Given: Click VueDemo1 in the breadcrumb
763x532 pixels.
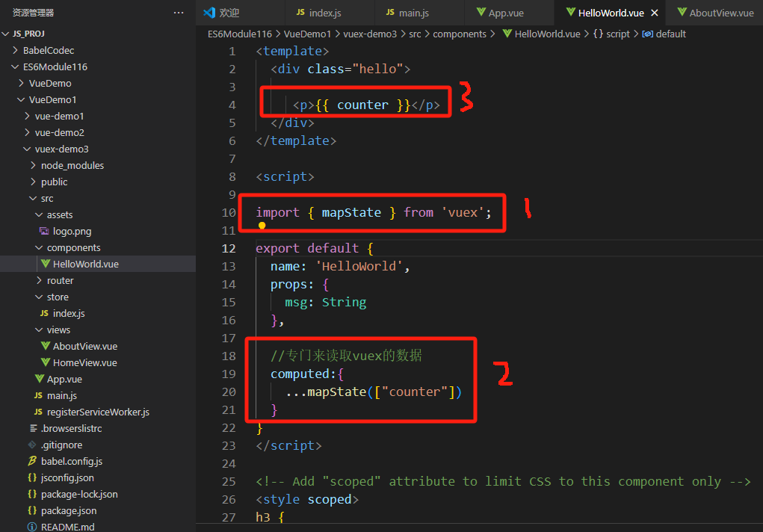Looking at the screenshot, I should pyautogui.click(x=308, y=34).
